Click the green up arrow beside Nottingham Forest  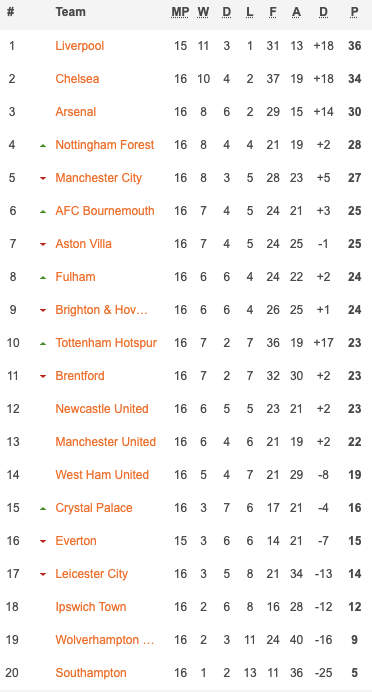43,145
